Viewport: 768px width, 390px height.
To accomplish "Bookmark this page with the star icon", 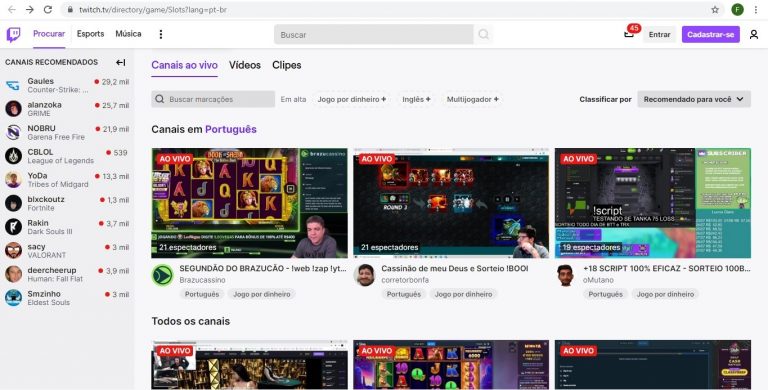I will [x=715, y=9].
